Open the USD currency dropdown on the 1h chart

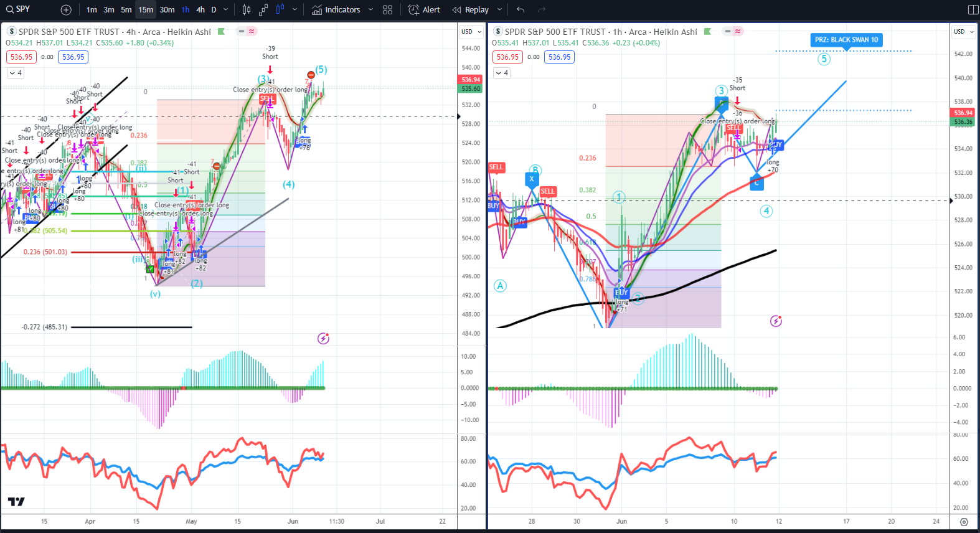[x=963, y=32]
